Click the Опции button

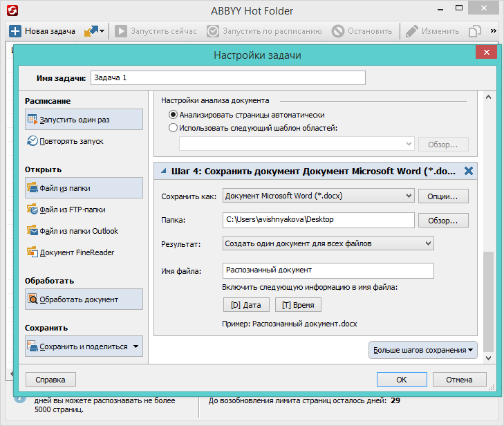[443, 196]
